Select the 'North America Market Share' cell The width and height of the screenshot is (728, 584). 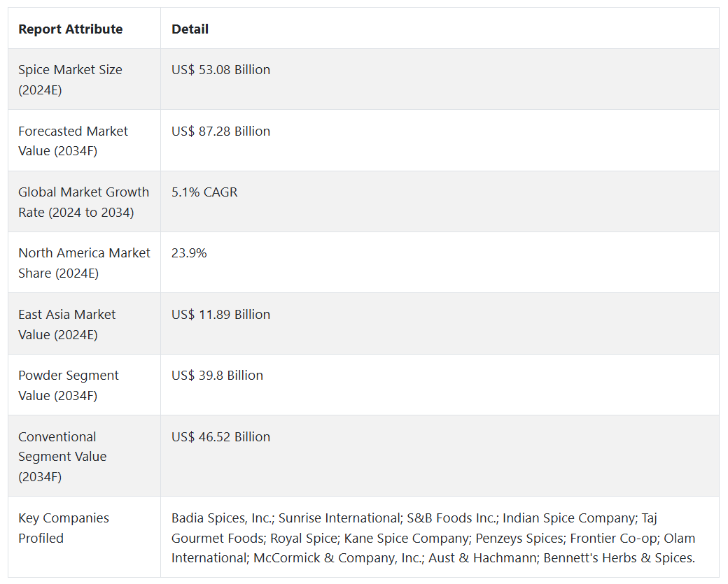click(x=84, y=263)
